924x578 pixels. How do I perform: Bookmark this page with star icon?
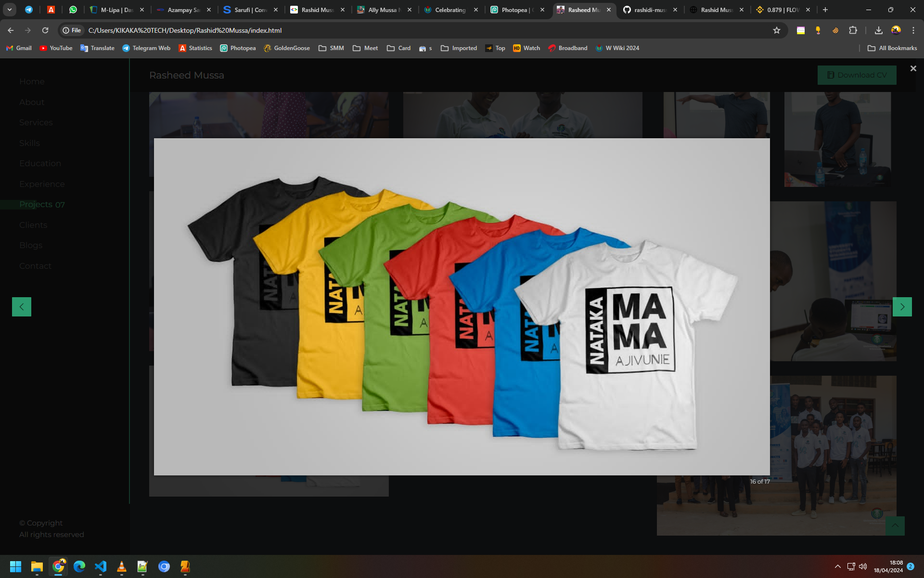776,30
